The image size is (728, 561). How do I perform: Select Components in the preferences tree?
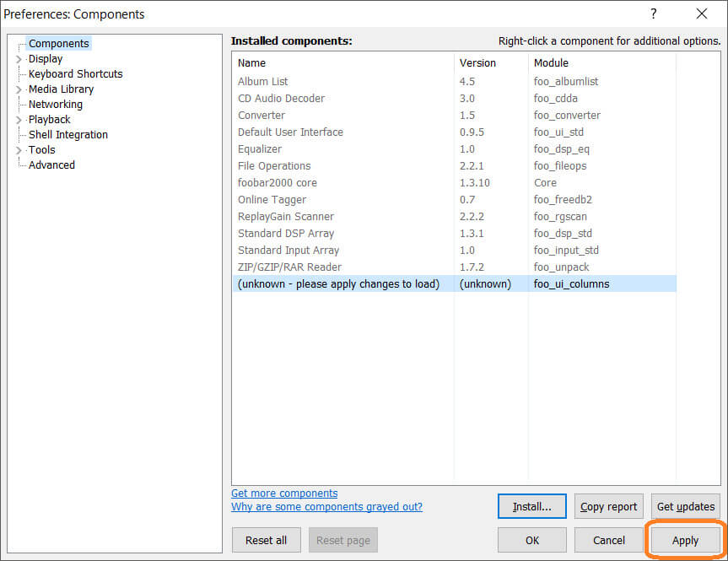click(58, 44)
